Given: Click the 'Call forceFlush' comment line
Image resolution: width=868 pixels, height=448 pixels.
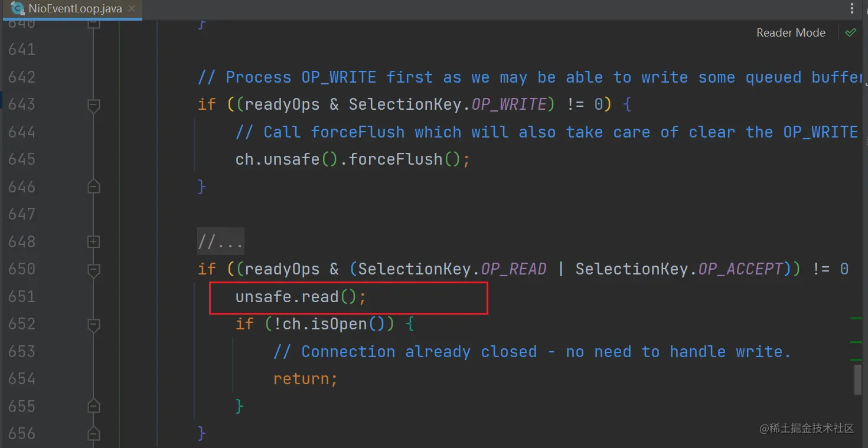Looking at the screenshot, I should click(x=547, y=132).
